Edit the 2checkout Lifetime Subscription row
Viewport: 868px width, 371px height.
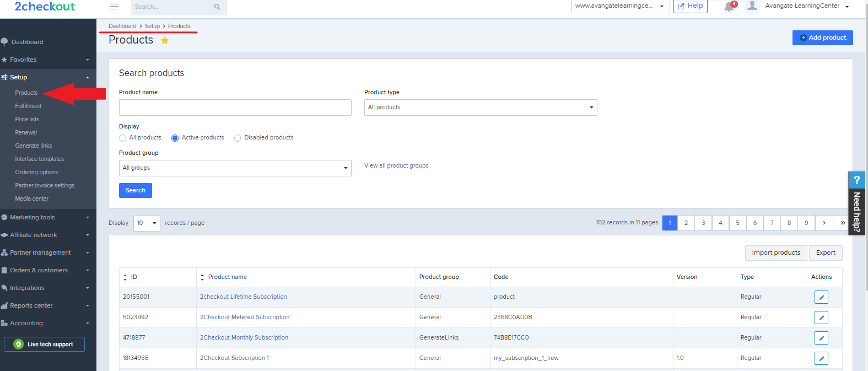tap(821, 297)
